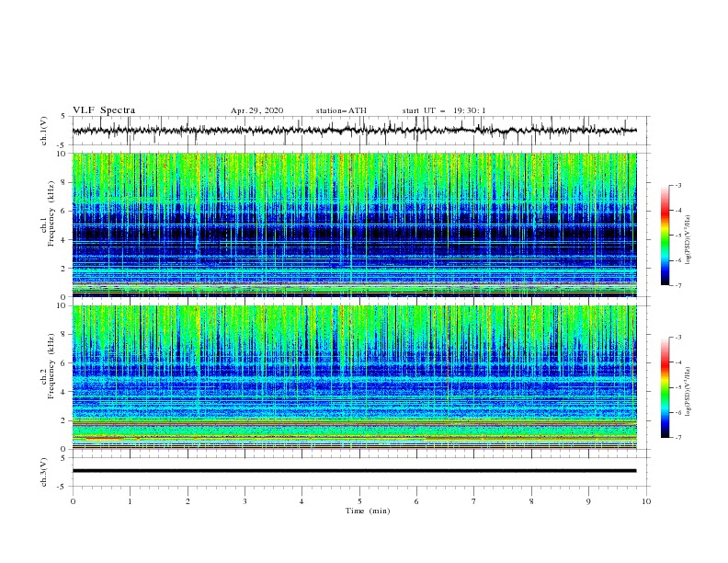
Task: Click the '6' kHz tick of ch.2 frequency axis
Action: [x=63, y=363]
